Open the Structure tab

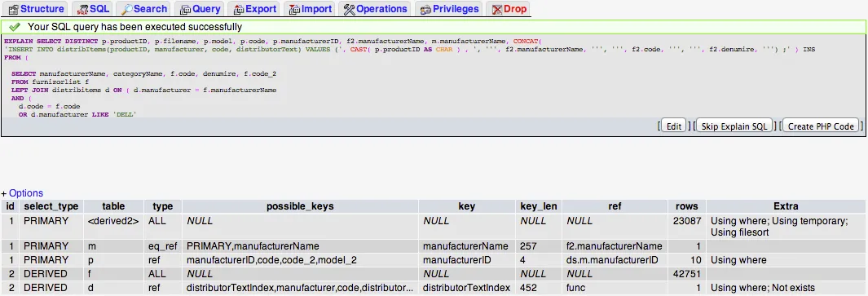coord(36,9)
